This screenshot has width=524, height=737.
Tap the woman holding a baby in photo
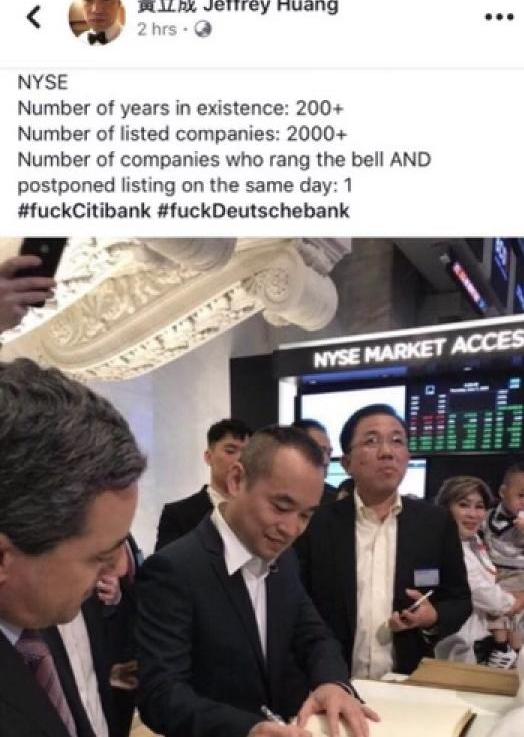(x=477, y=564)
